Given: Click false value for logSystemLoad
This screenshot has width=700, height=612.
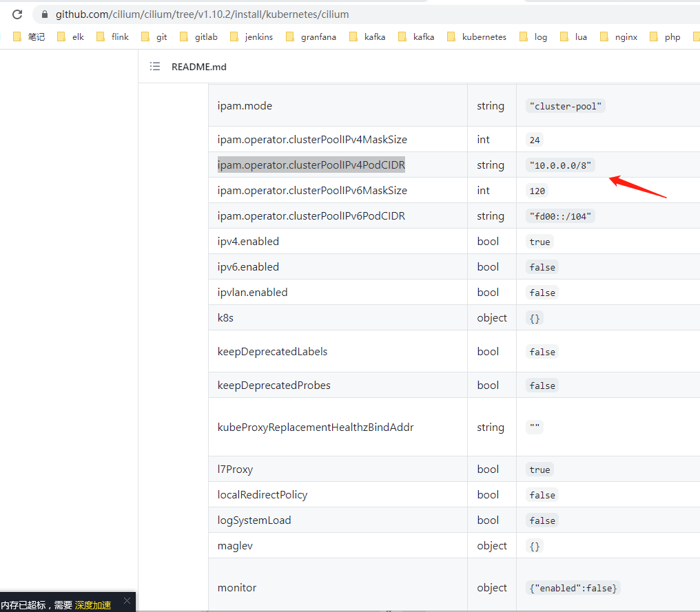Looking at the screenshot, I should tap(542, 520).
